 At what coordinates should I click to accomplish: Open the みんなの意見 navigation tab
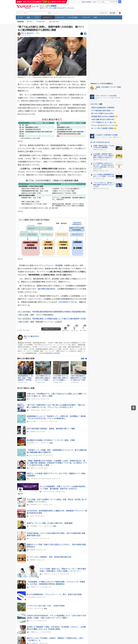coord(73,17)
